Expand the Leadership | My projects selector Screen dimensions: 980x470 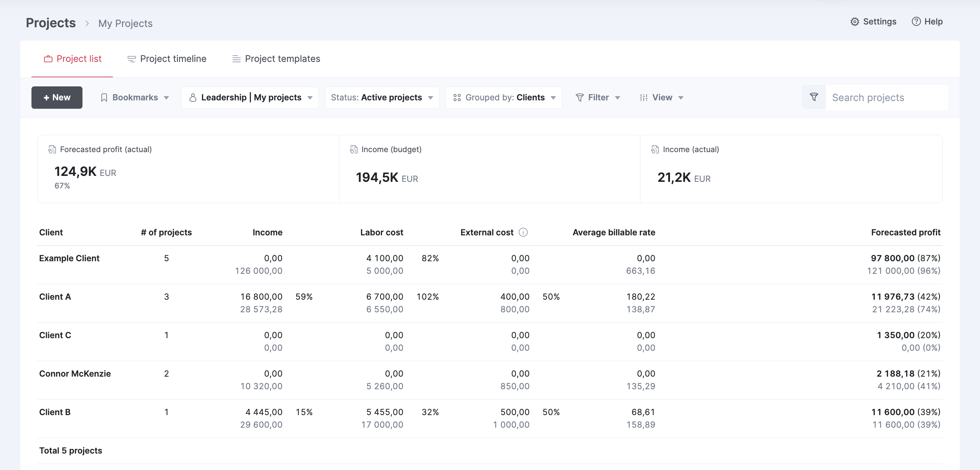pyautogui.click(x=250, y=98)
